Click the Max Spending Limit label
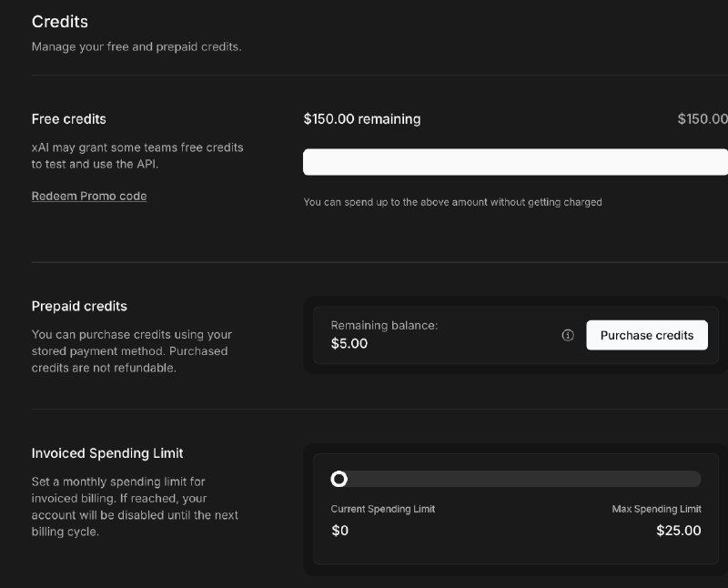Screen dimensions: 728x588 tap(656, 509)
